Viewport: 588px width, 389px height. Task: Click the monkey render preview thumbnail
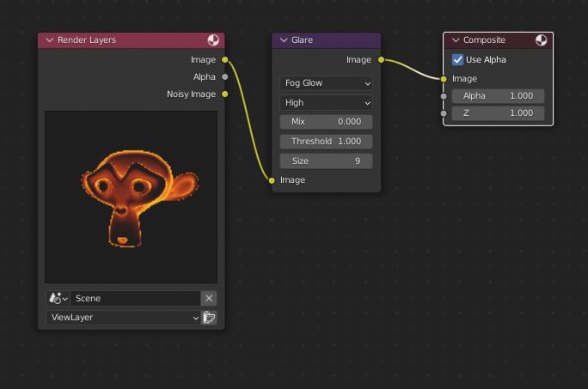click(x=131, y=197)
